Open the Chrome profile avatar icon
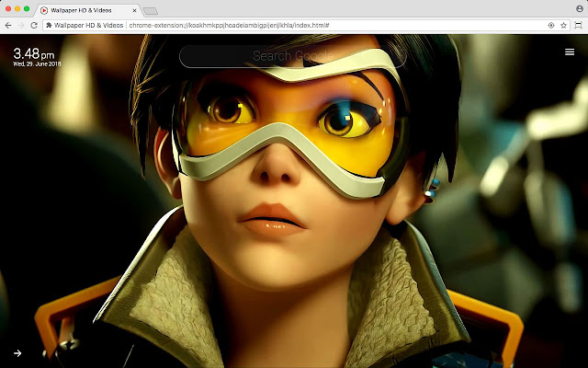 tap(580, 8)
